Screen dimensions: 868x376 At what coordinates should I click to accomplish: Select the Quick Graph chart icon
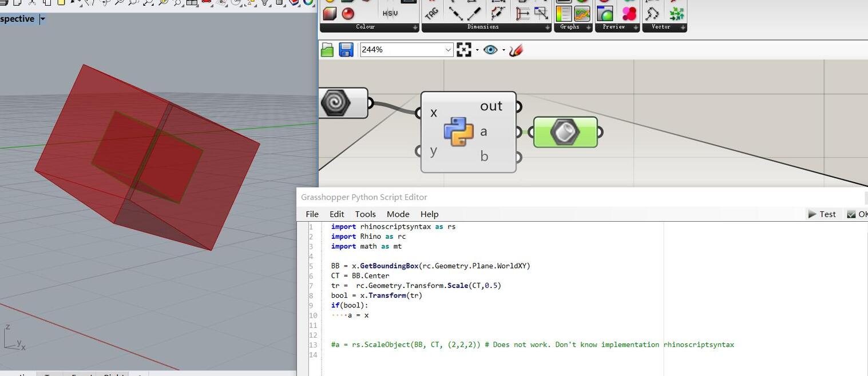[582, 13]
